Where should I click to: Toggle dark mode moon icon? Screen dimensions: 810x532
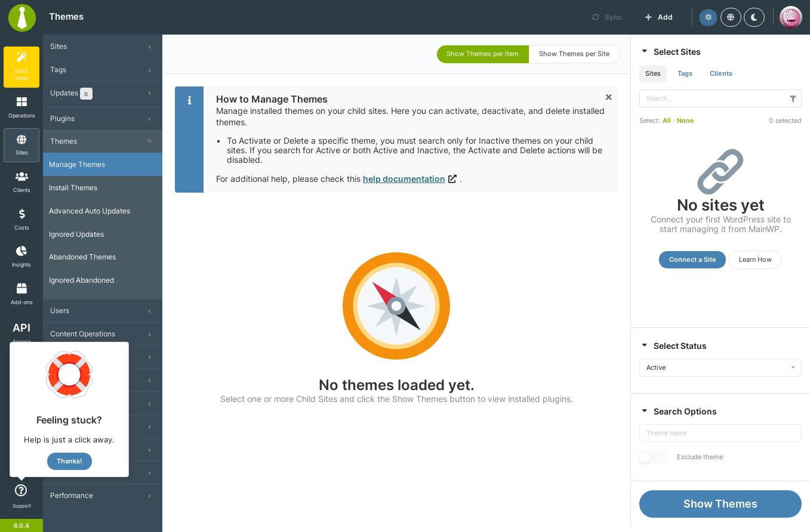[754, 17]
